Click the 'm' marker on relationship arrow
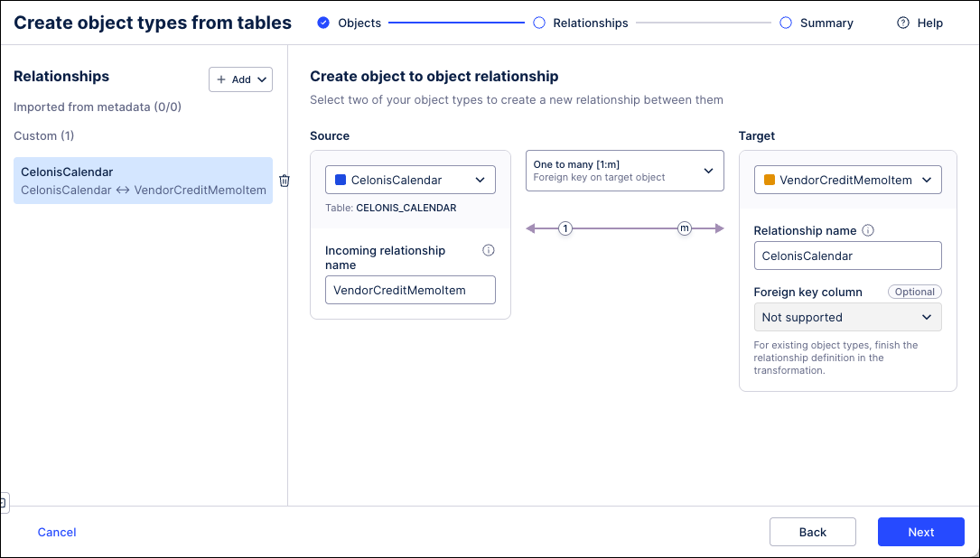980x558 pixels. pyautogui.click(x=685, y=228)
